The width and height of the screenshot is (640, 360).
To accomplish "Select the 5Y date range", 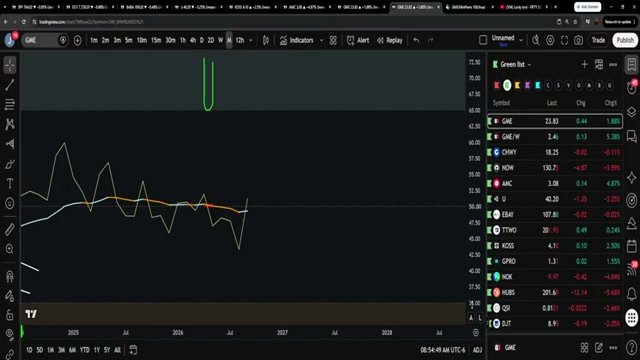I will [x=107, y=350].
